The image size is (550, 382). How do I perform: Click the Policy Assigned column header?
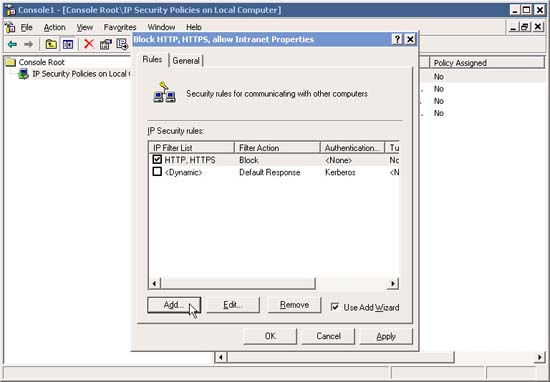pyautogui.click(x=487, y=63)
